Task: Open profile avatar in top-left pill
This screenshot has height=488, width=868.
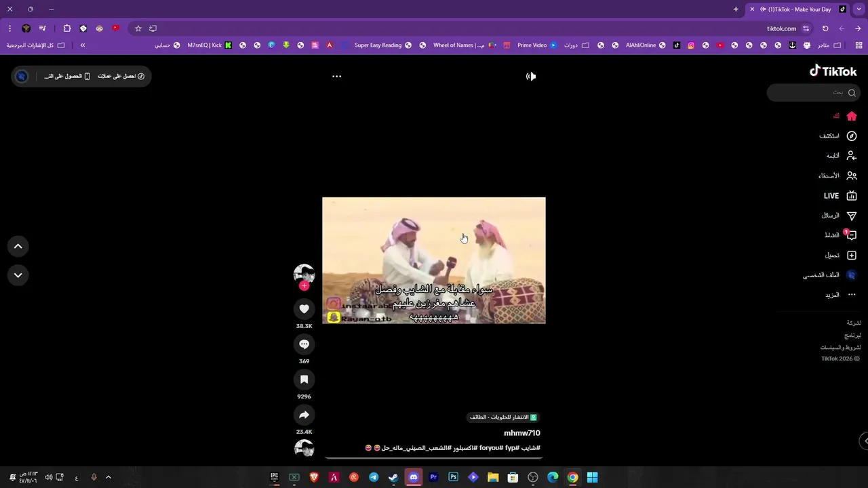Action: click(x=22, y=77)
